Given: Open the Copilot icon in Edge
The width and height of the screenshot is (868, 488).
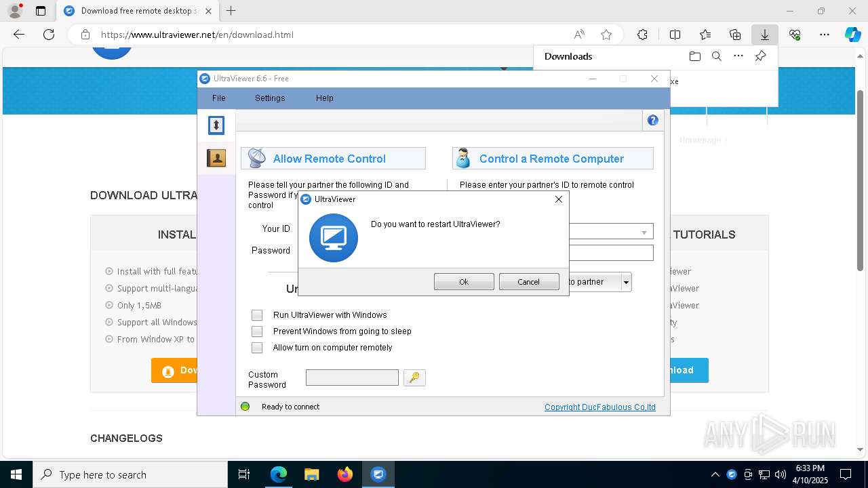Looking at the screenshot, I should click(x=852, y=35).
